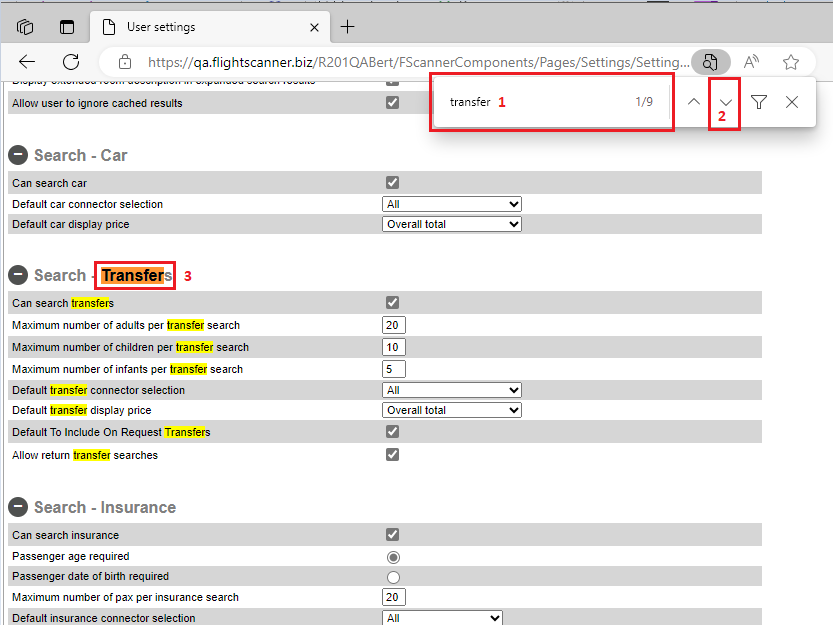Collapse the Search - Car section
The height and width of the screenshot is (625, 833).
pyautogui.click(x=18, y=155)
